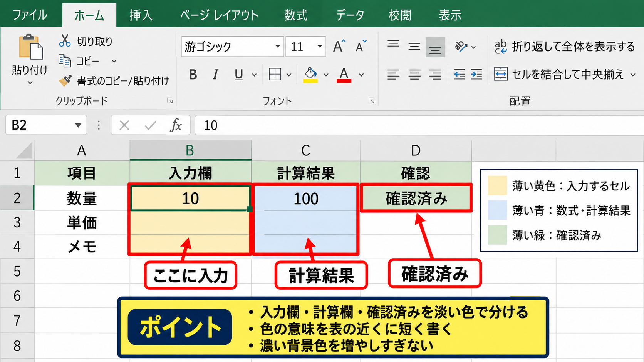Viewport: 644px width, 362px height.
Task: Align text left in the cell
Action: 393,74
